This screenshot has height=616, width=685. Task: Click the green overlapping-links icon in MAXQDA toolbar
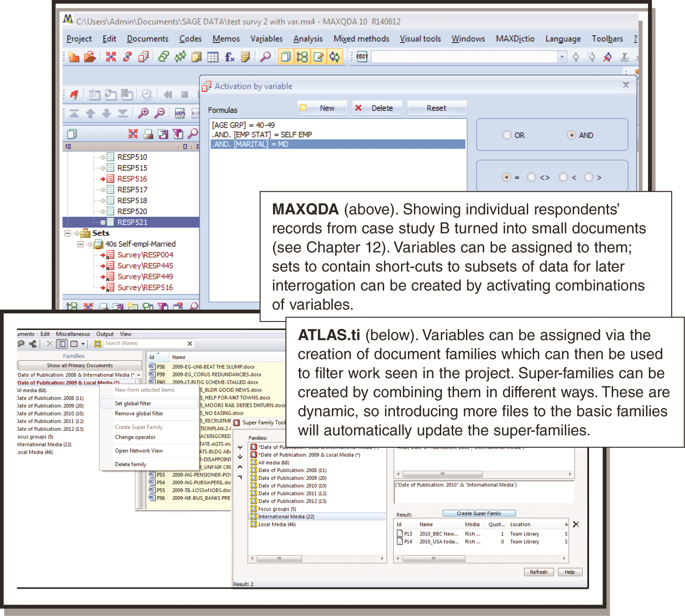(x=163, y=57)
